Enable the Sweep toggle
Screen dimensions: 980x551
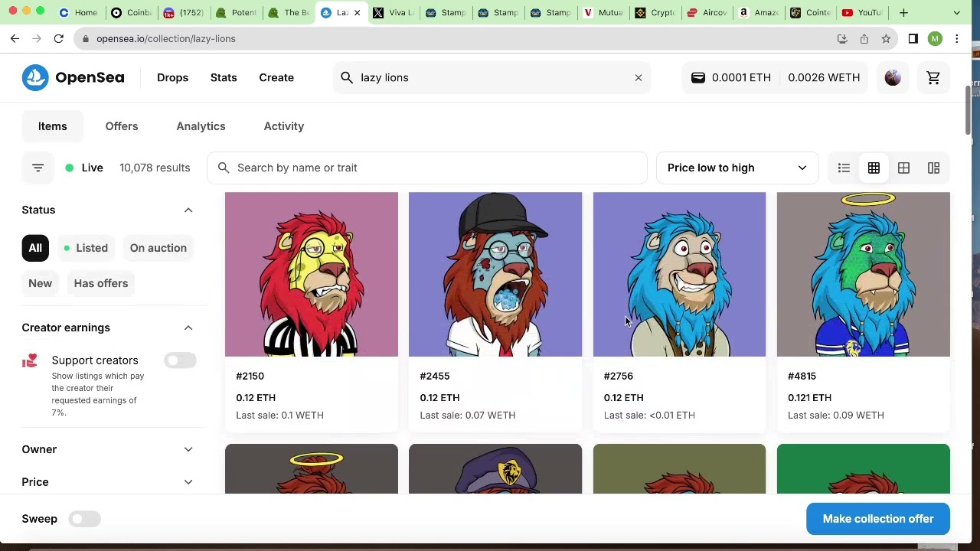pyautogui.click(x=84, y=519)
